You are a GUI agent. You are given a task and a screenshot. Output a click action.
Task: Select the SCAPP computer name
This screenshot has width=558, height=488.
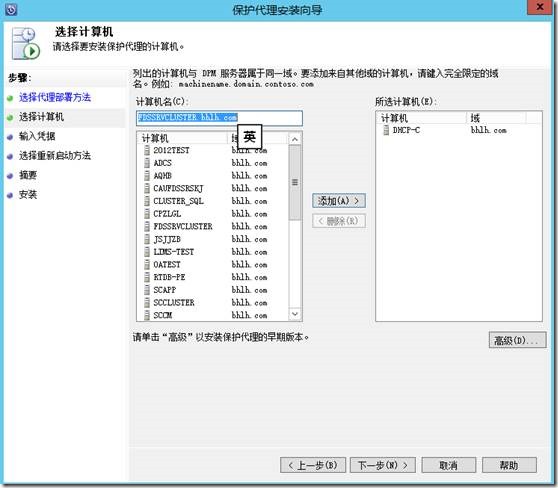pyautogui.click(x=164, y=290)
